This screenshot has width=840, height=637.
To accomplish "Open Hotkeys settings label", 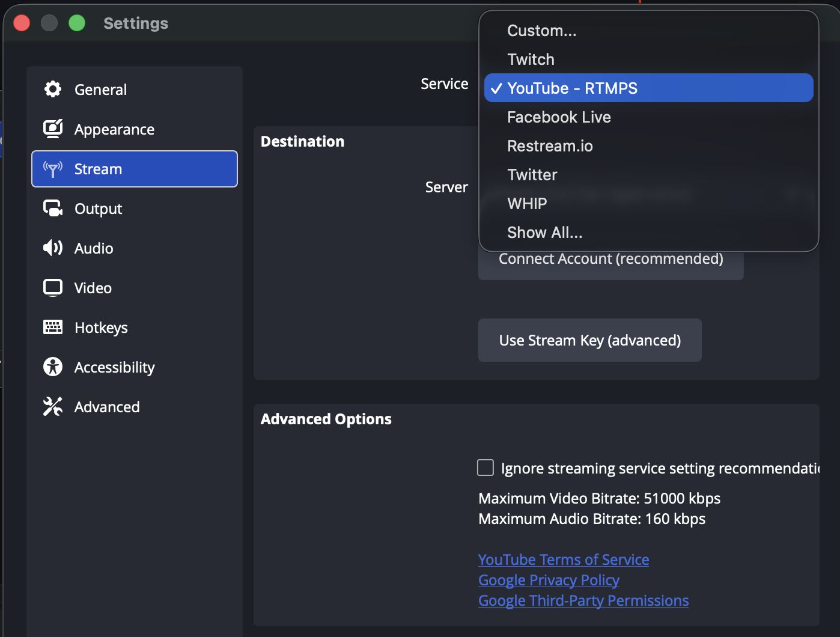I will coord(101,328).
